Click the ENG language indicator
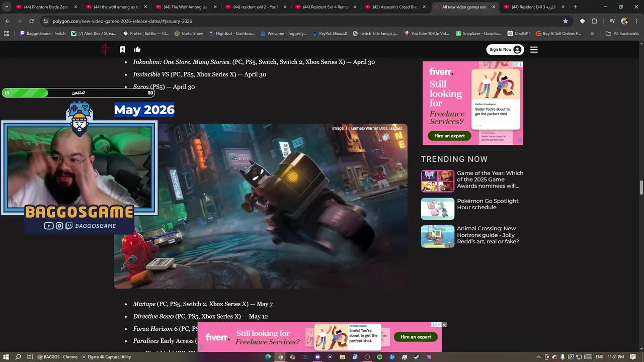This screenshot has width=644, height=362. [600, 357]
